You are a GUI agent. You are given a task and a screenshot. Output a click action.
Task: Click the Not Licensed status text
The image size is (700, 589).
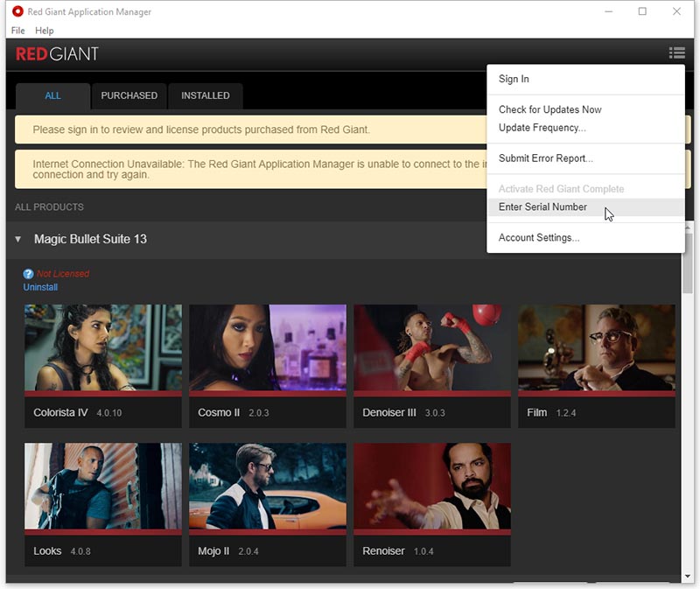tap(63, 274)
